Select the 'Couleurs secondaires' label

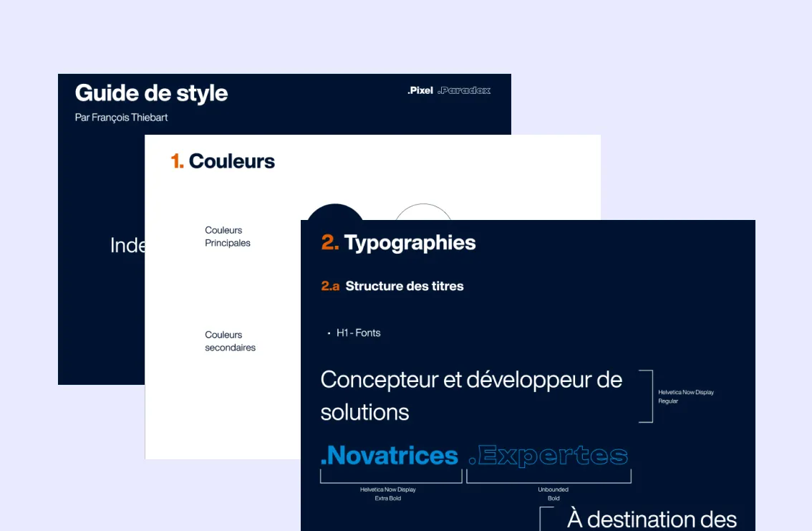pyautogui.click(x=230, y=341)
